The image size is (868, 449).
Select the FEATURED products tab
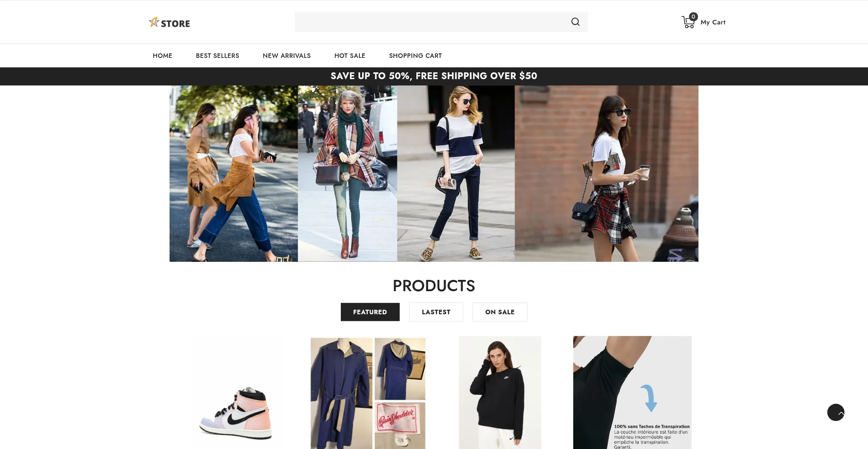370,312
